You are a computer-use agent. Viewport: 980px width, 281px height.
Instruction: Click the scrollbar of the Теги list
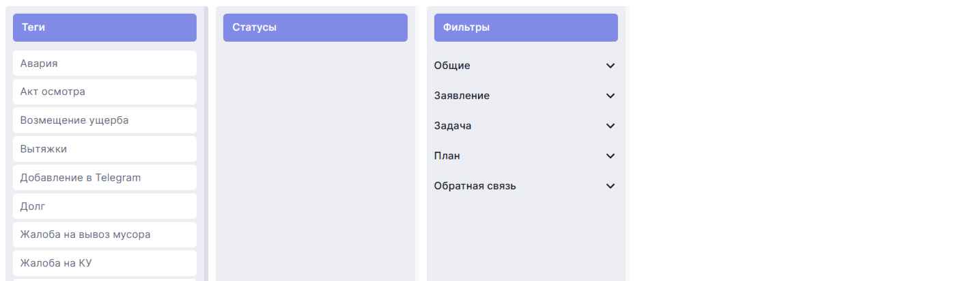click(x=206, y=137)
